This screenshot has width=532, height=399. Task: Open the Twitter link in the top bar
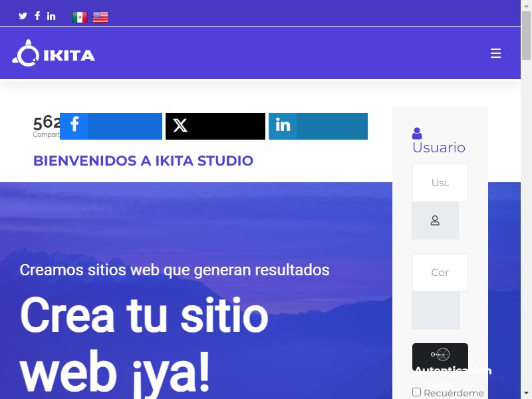coord(23,16)
